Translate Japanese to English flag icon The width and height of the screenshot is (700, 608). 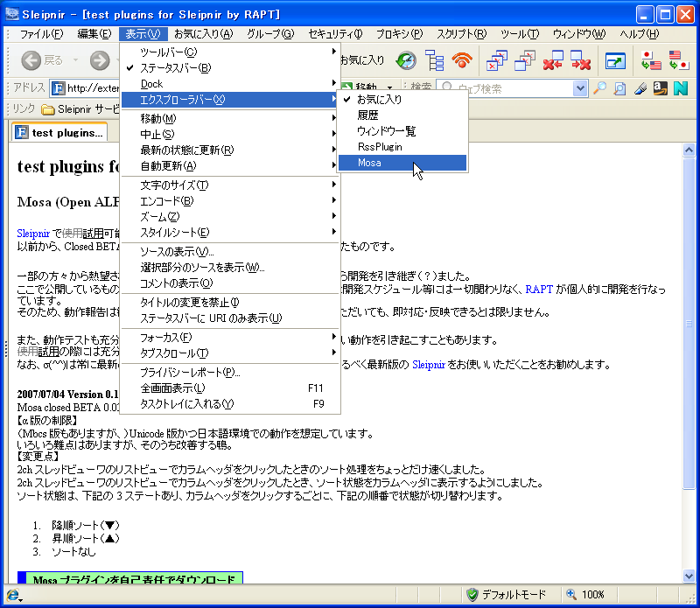[x=650, y=60]
